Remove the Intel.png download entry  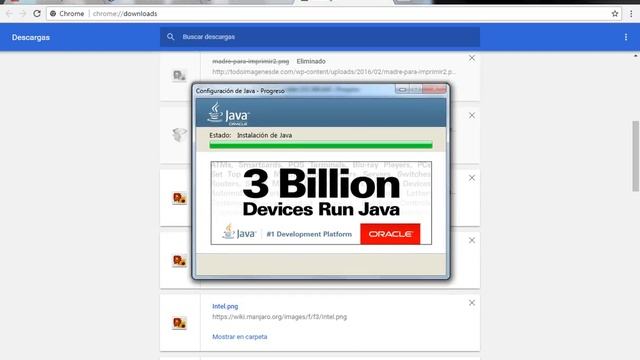click(x=472, y=302)
